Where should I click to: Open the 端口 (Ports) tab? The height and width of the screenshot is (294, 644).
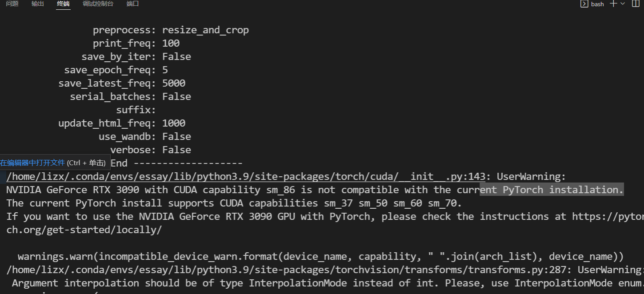[132, 4]
